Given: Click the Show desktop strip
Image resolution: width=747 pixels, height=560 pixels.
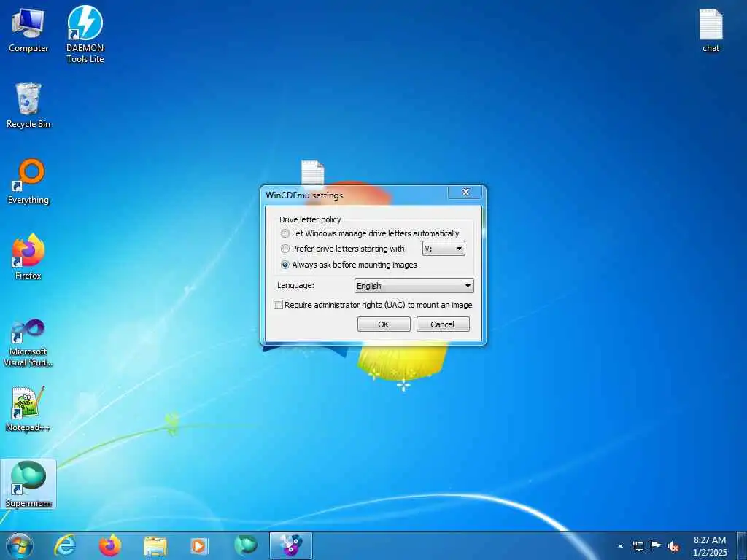Looking at the screenshot, I should [742, 545].
